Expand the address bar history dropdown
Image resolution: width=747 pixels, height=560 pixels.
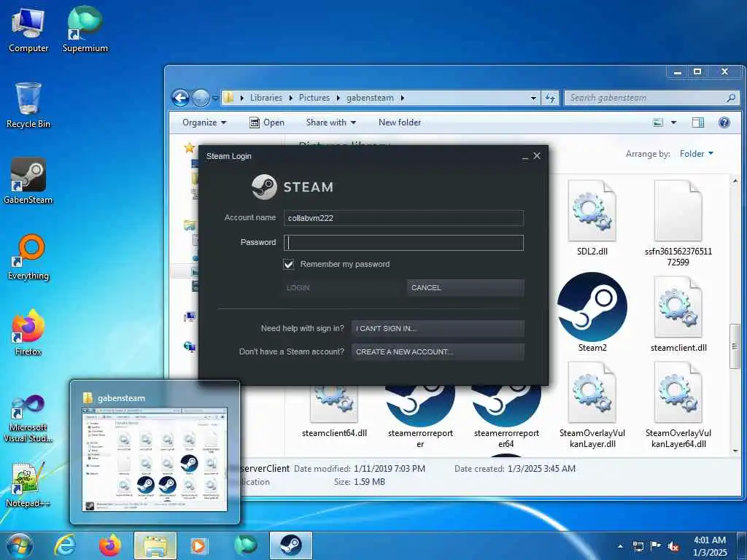pyautogui.click(x=533, y=98)
